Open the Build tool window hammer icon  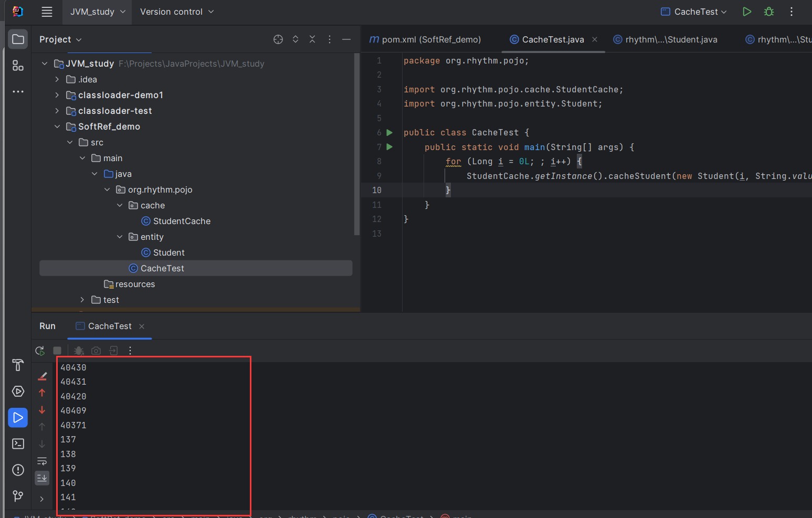pyautogui.click(x=18, y=365)
